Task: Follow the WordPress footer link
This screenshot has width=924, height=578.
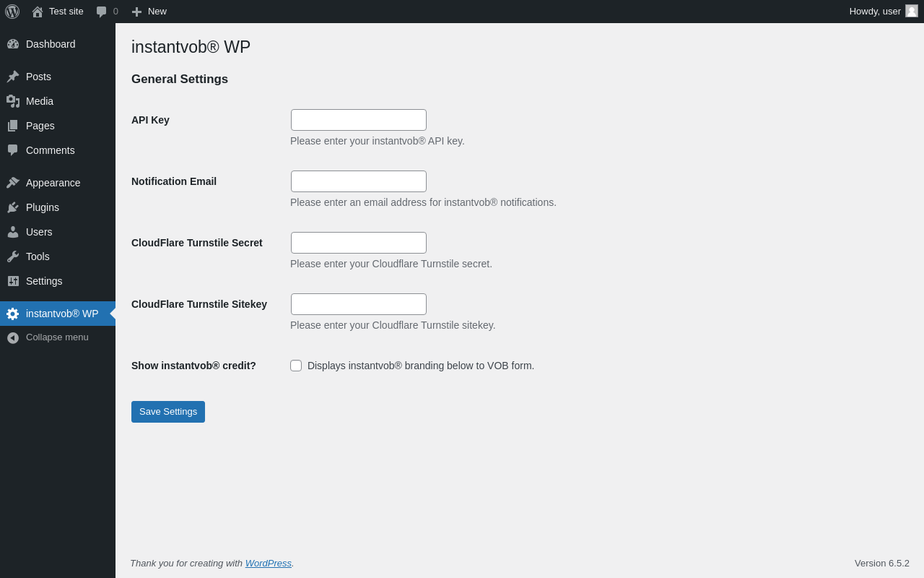Action: [269, 563]
